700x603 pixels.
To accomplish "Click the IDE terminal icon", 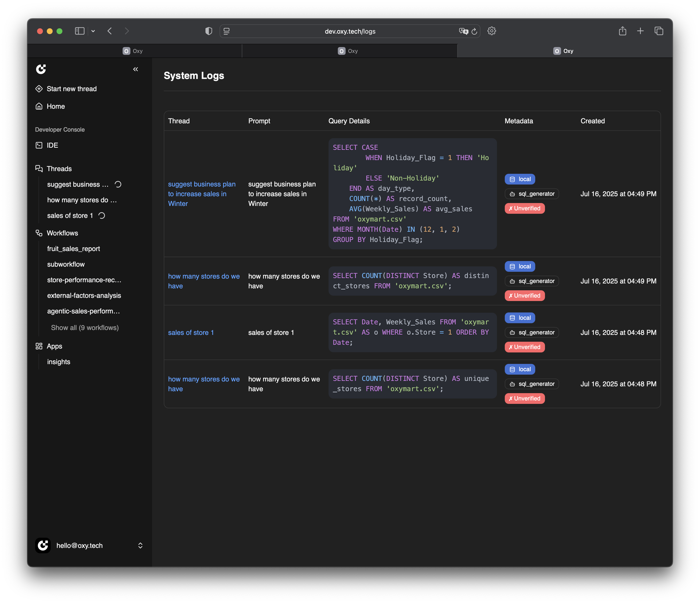I will tap(39, 145).
